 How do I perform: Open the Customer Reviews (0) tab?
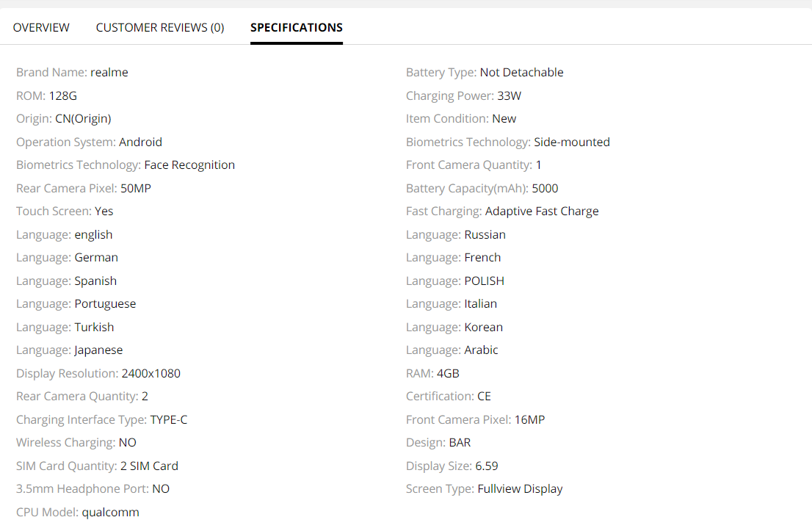pos(160,27)
